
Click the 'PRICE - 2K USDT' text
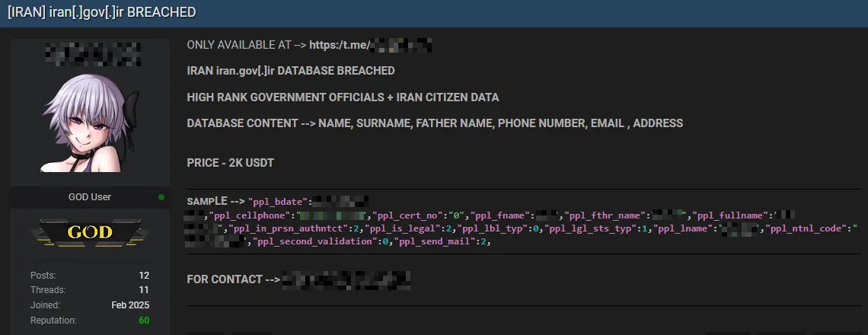point(230,164)
